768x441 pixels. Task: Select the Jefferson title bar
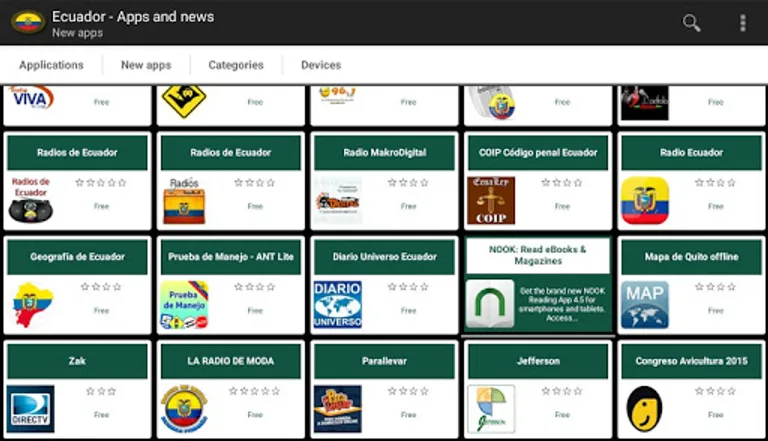pos(538,361)
